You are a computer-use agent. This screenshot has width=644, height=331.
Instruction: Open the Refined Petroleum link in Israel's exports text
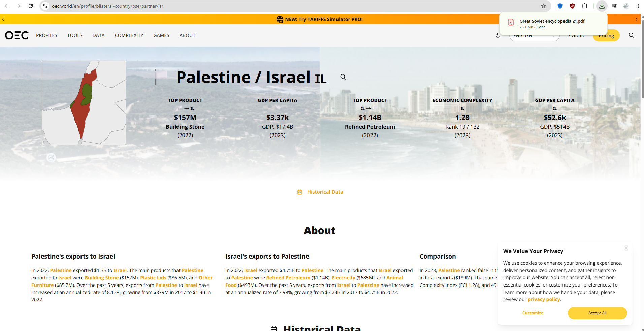tap(288, 278)
